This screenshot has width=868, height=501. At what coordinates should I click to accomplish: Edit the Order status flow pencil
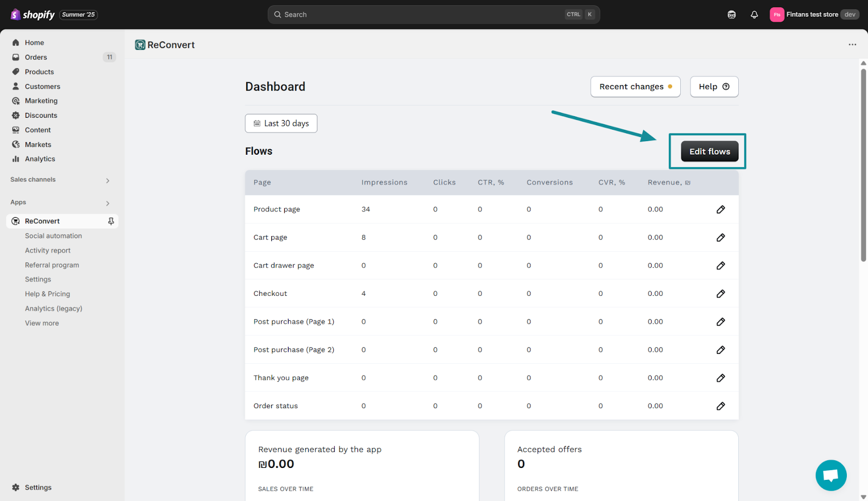pyautogui.click(x=720, y=406)
